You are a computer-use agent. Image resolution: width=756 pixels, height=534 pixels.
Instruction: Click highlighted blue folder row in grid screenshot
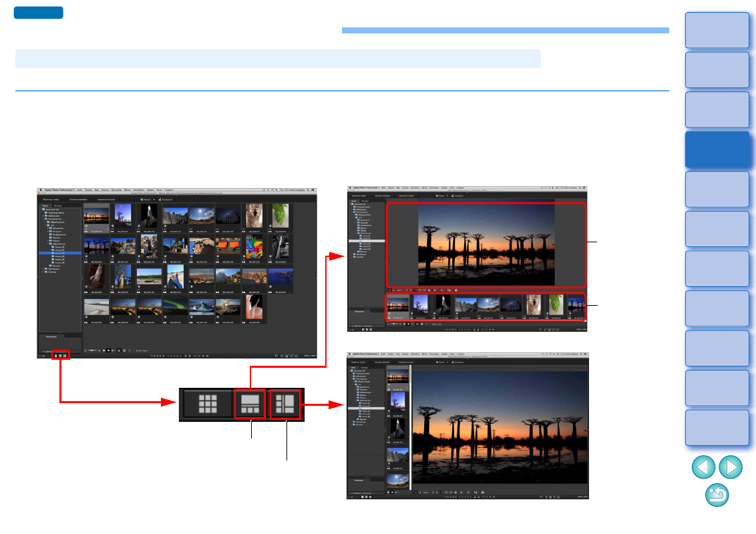click(60, 252)
